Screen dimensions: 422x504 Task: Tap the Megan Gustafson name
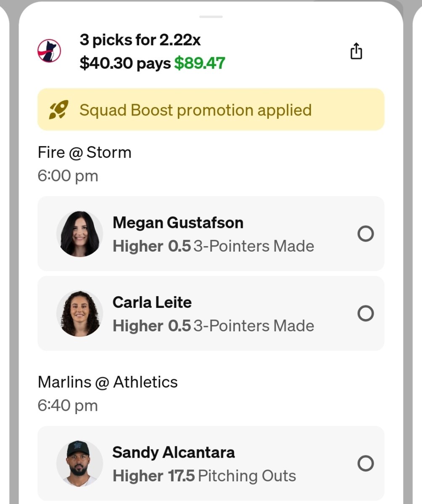click(x=178, y=223)
